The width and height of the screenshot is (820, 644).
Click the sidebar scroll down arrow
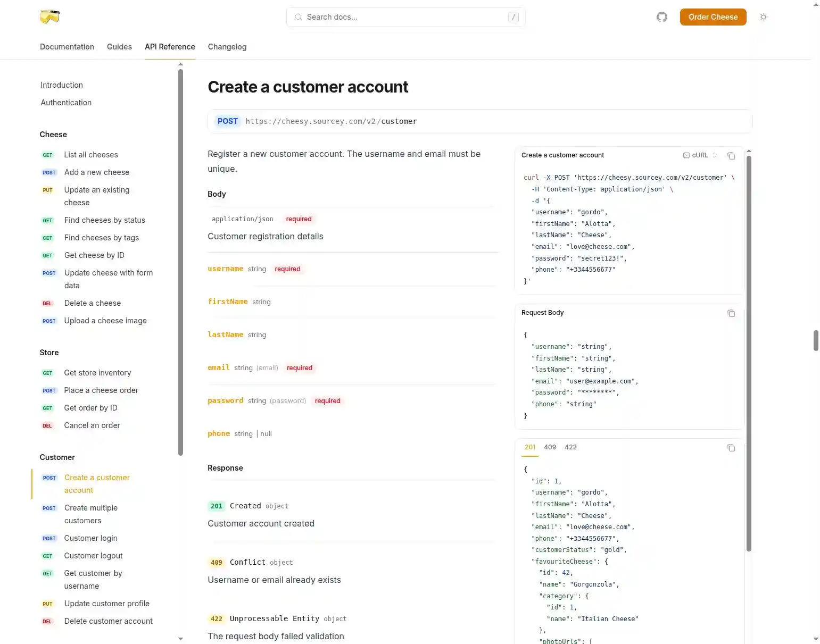[x=180, y=639]
